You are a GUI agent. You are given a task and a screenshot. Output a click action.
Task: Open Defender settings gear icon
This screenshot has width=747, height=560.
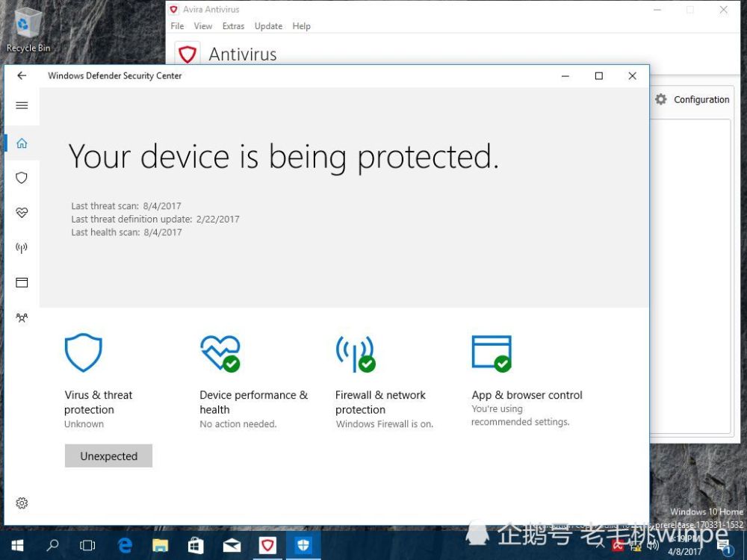click(22, 503)
